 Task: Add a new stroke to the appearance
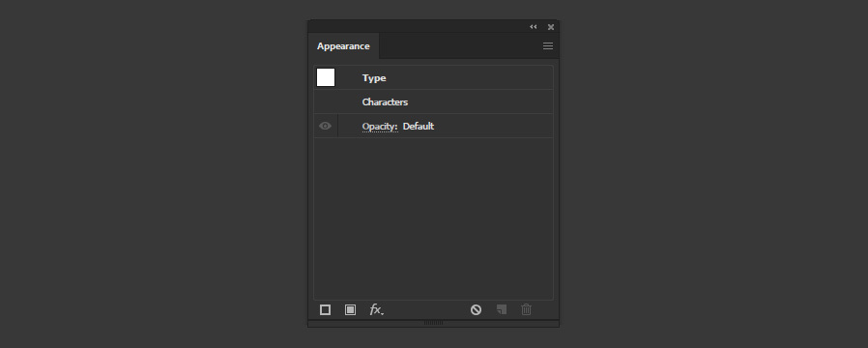coord(326,310)
